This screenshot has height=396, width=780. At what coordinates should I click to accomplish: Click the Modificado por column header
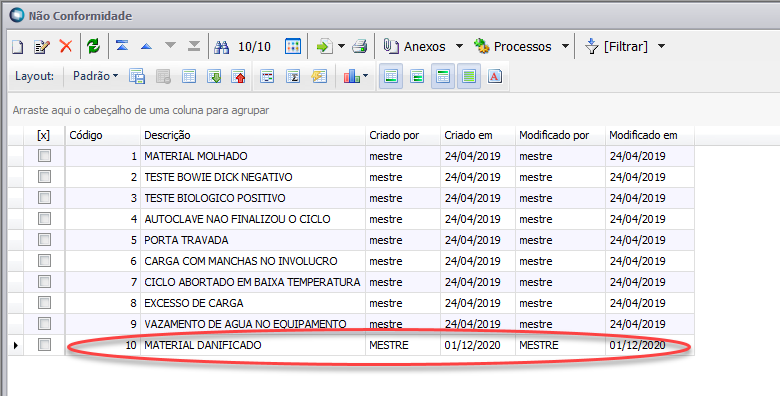pyautogui.click(x=560, y=135)
